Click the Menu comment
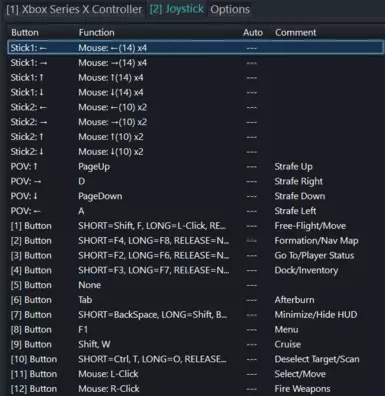This screenshot has height=396, width=385. tap(286, 330)
